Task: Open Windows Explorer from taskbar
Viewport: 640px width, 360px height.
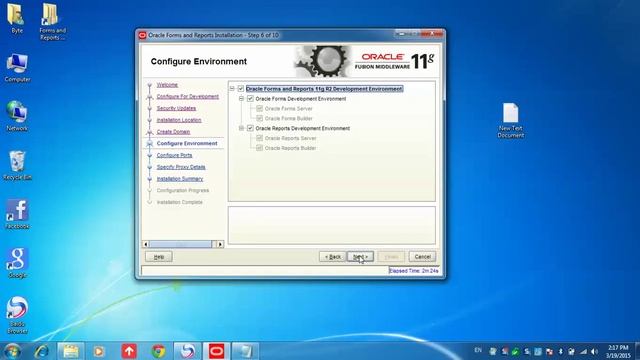Action: pyautogui.click(x=71, y=351)
